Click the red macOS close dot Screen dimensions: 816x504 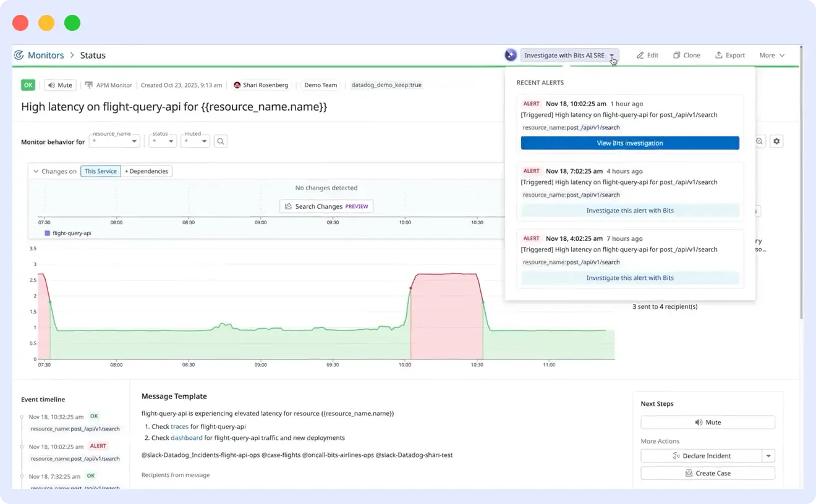(x=20, y=23)
